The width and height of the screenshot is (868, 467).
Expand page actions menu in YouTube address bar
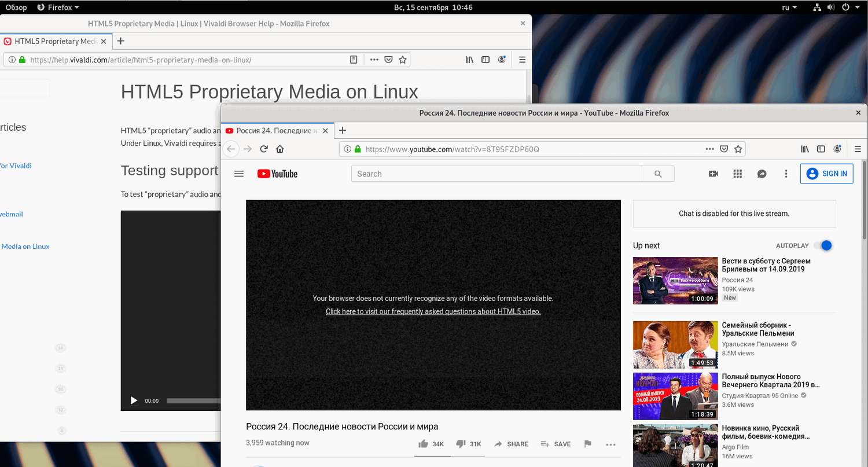pyautogui.click(x=710, y=149)
